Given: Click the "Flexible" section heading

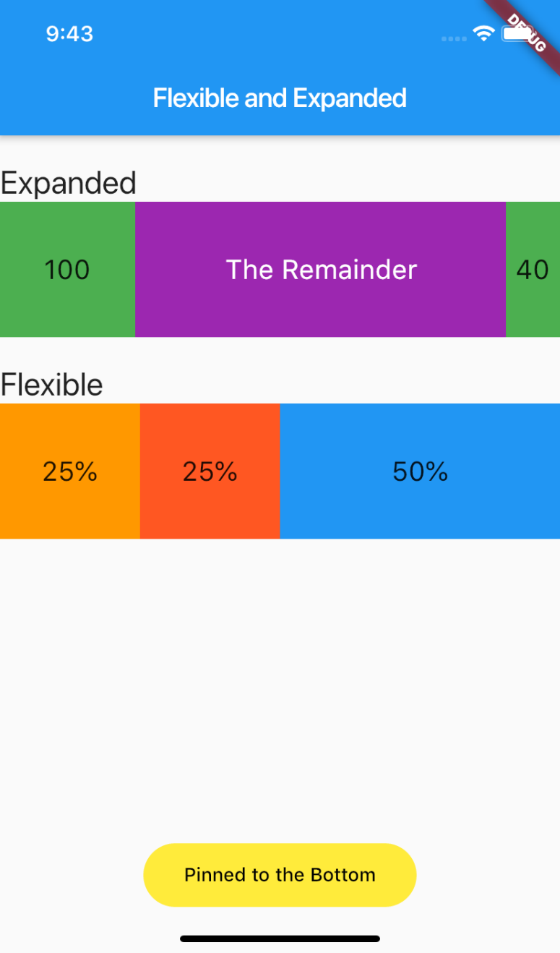Looking at the screenshot, I should click(x=52, y=385).
